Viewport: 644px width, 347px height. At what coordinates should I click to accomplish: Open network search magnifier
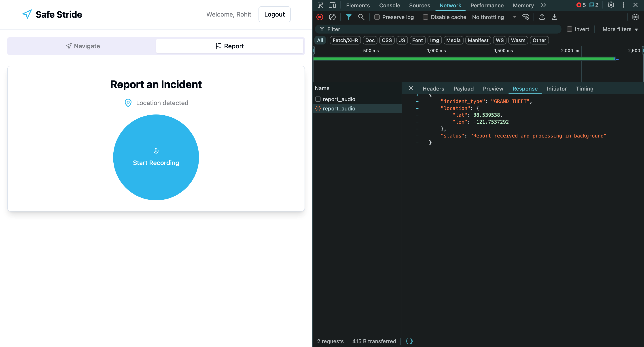coord(361,17)
